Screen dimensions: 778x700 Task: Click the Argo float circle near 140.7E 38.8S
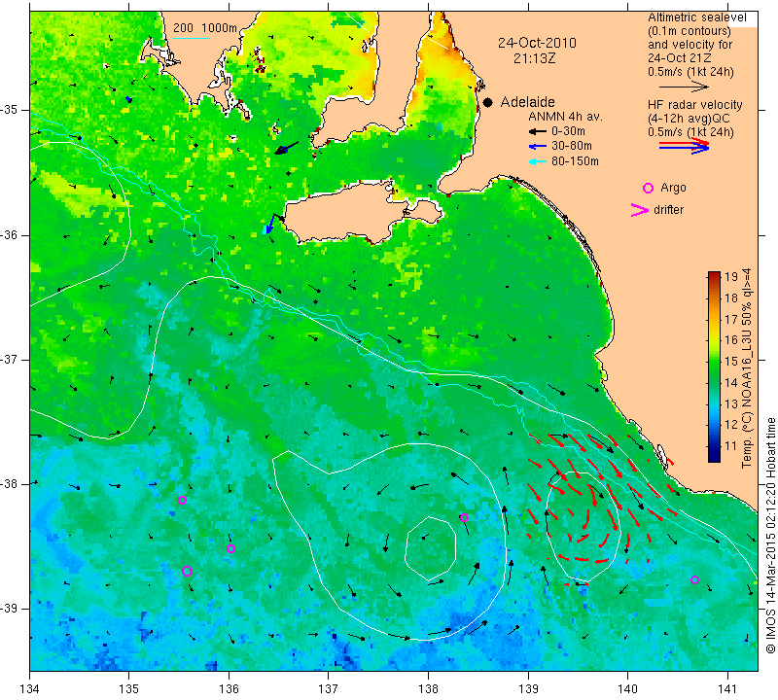(694, 580)
